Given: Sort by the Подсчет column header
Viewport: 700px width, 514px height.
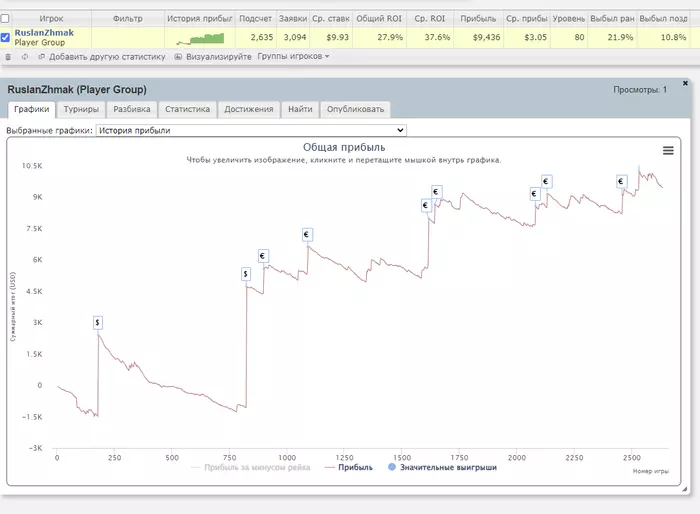Looking at the screenshot, I should point(255,19).
